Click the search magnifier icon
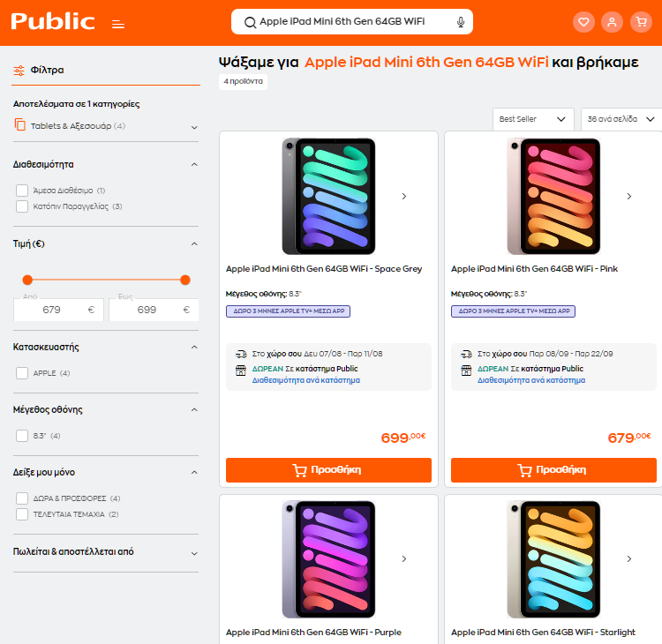The image size is (662, 644). [250, 22]
